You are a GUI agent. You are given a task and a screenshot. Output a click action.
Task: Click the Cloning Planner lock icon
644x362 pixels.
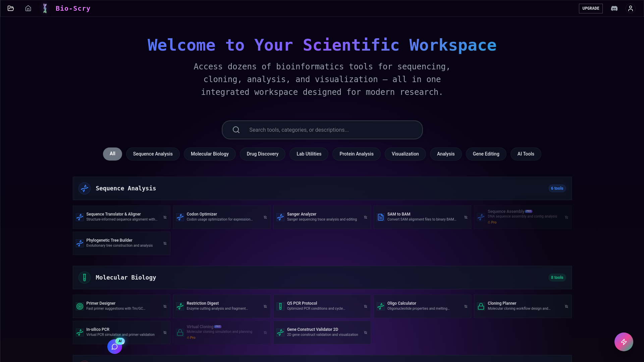[481, 306]
